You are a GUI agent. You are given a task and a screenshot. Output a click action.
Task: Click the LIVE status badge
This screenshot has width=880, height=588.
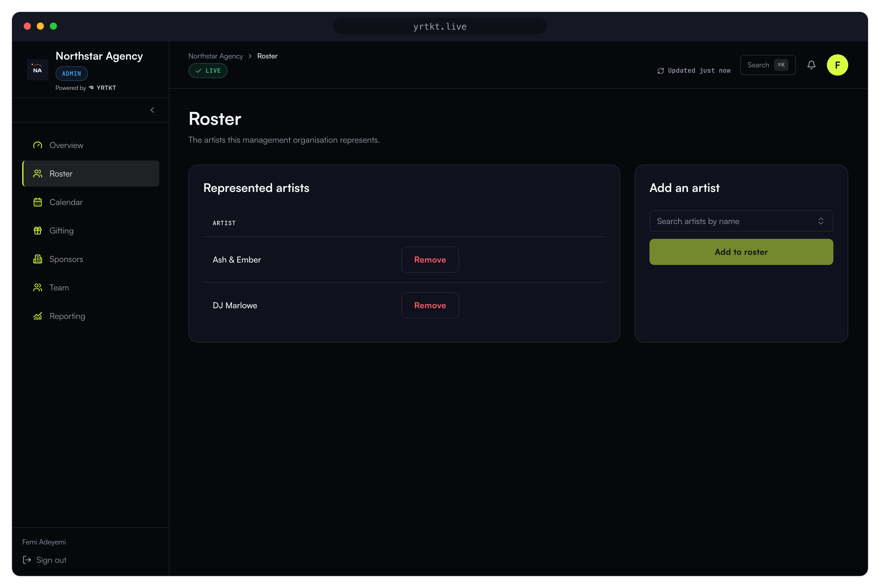coord(208,71)
